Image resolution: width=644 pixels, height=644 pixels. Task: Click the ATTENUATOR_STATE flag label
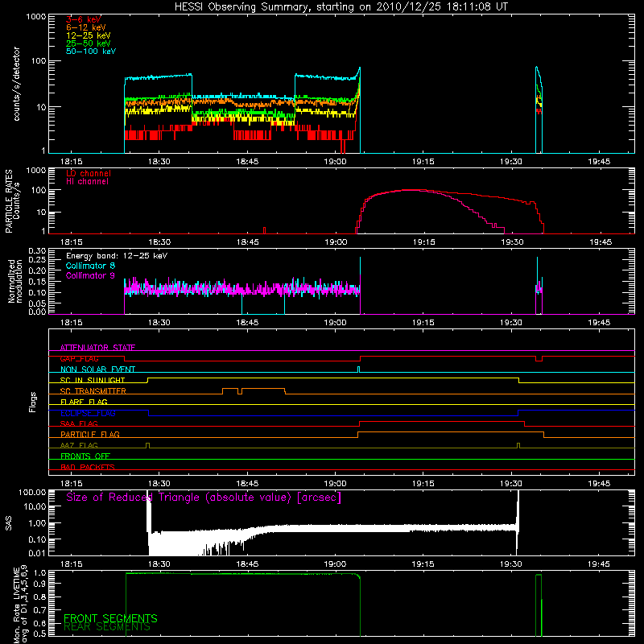(97, 348)
